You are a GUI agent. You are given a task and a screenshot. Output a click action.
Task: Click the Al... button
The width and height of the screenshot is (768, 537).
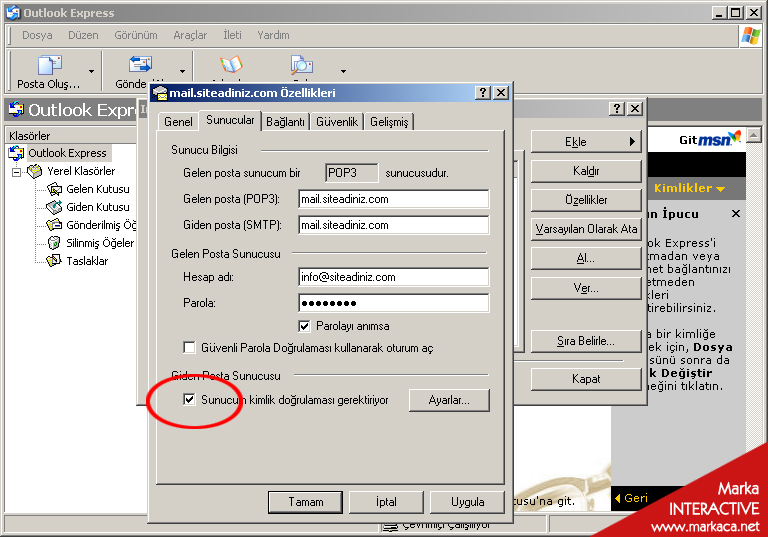click(586, 258)
